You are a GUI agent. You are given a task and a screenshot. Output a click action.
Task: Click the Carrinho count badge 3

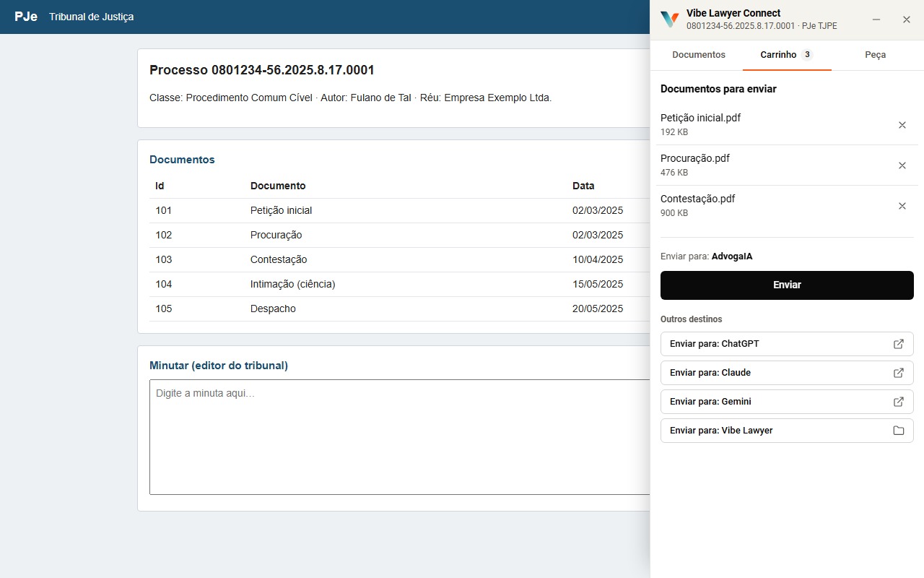coord(807,55)
